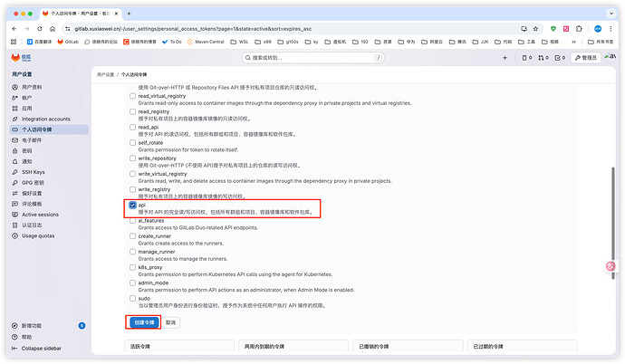Expand the hidden bookmarks overflow chevron
The height and width of the screenshot is (364, 625).
click(x=572, y=42)
